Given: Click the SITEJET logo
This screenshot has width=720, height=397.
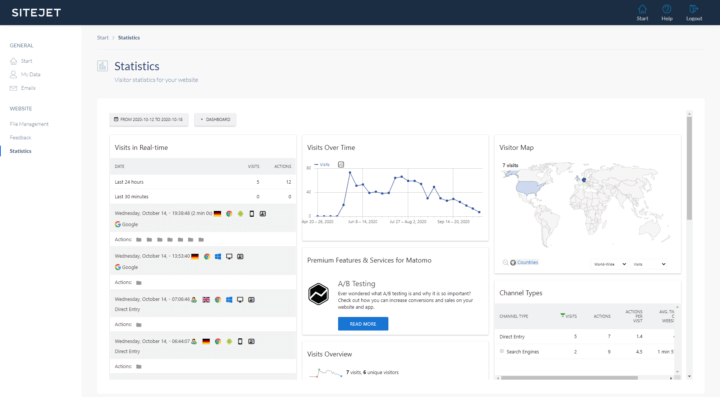Looking at the screenshot, I should tap(36, 12).
